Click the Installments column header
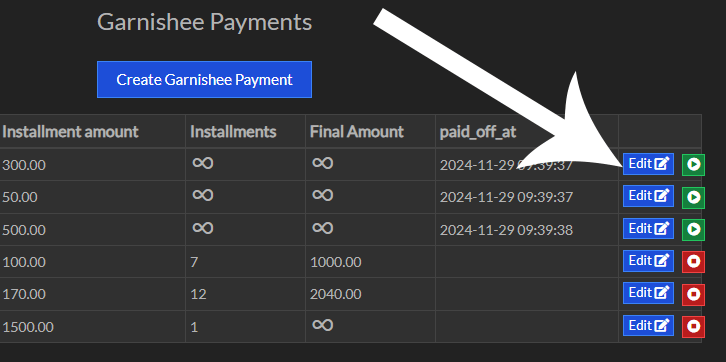 click(233, 132)
